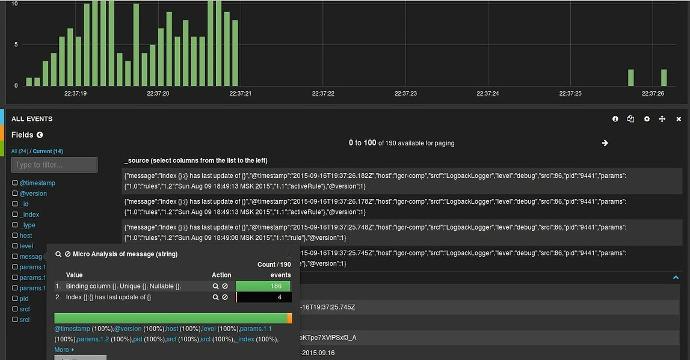Click the move panel cross-arrows icon
The height and width of the screenshot is (360, 690).
click(662, 119)
